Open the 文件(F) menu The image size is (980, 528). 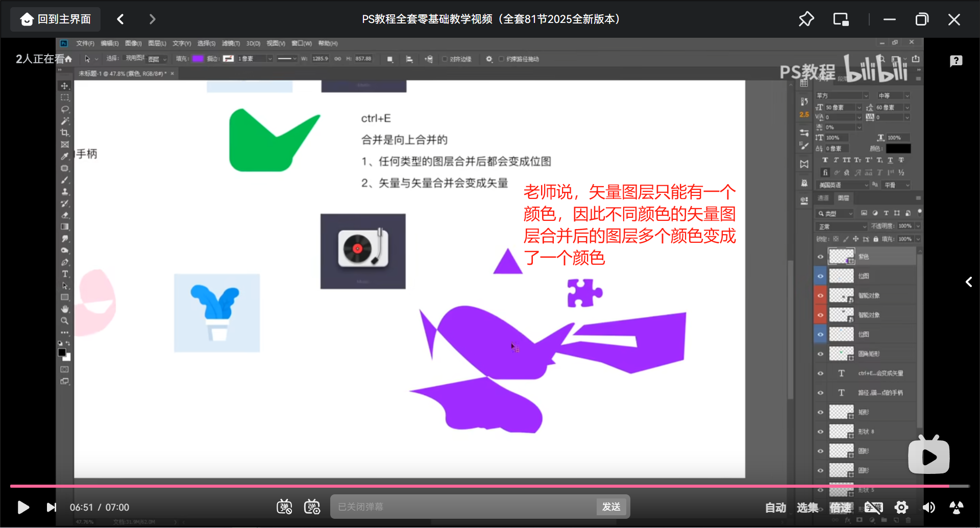(x=85, y=43)
